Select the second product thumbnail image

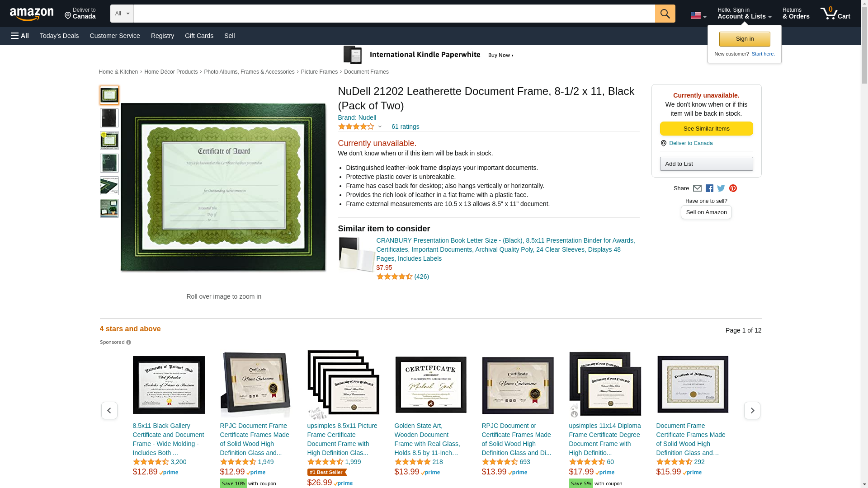coord(109,118)
